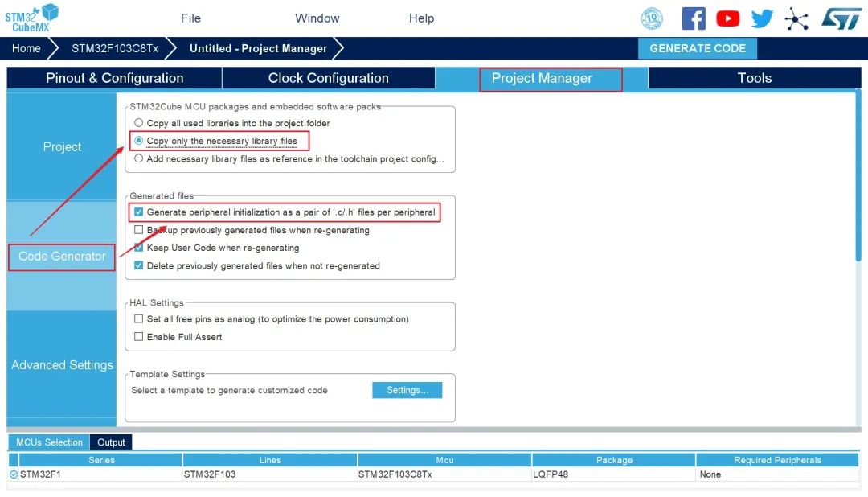Select the STM32F1 series cell
Screen dimensions: 868x497
pos(100,474)
